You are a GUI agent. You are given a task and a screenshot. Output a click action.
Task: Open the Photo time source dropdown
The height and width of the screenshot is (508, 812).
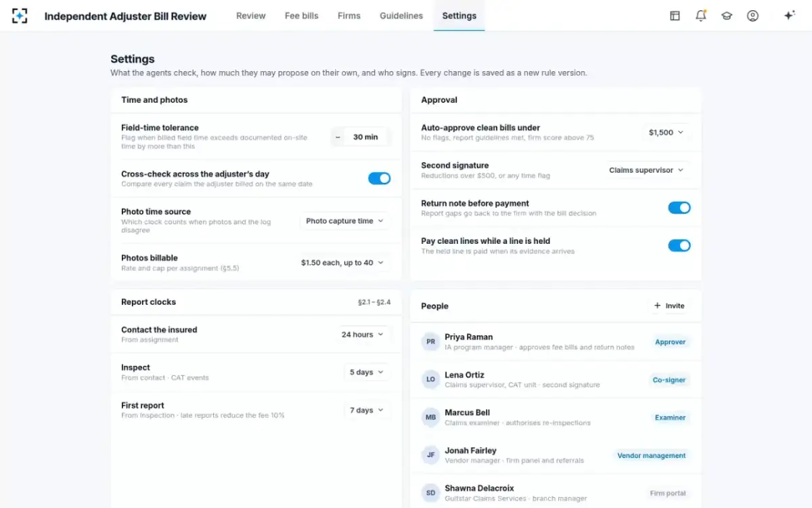345,221
